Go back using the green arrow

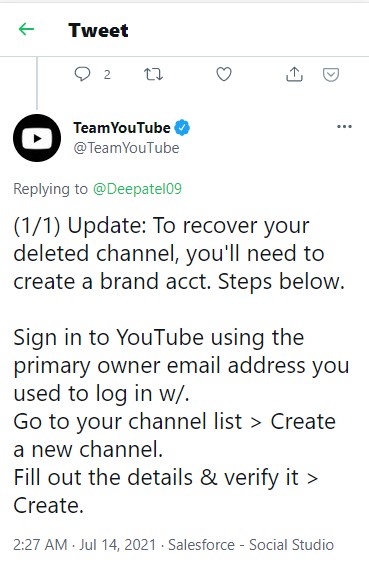click(26, 29)
